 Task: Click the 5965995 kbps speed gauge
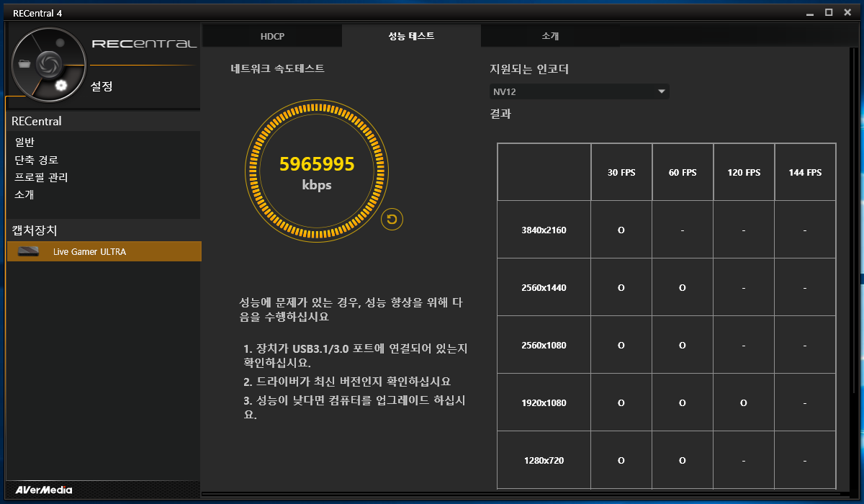point(317,171)
